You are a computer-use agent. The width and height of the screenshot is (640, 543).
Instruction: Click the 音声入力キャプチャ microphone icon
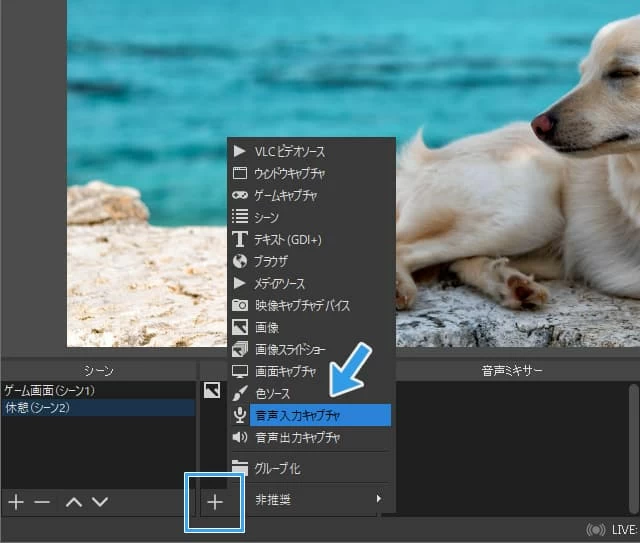(240, 415)
